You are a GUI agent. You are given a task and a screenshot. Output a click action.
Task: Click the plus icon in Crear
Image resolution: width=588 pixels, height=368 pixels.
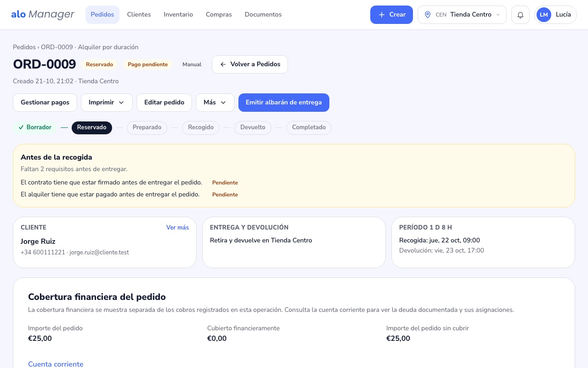(382, 15)
